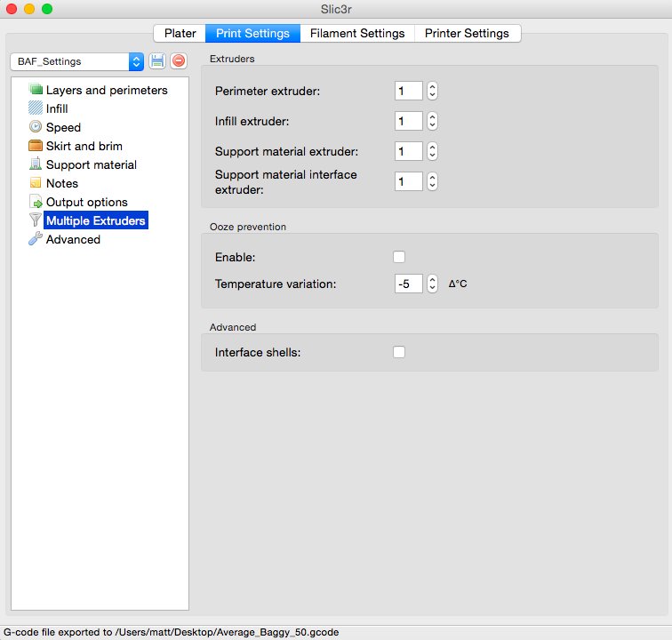Switch to the Filament Settings tab
The height and width of the screenshot is (640, 672).
point(356,34)
